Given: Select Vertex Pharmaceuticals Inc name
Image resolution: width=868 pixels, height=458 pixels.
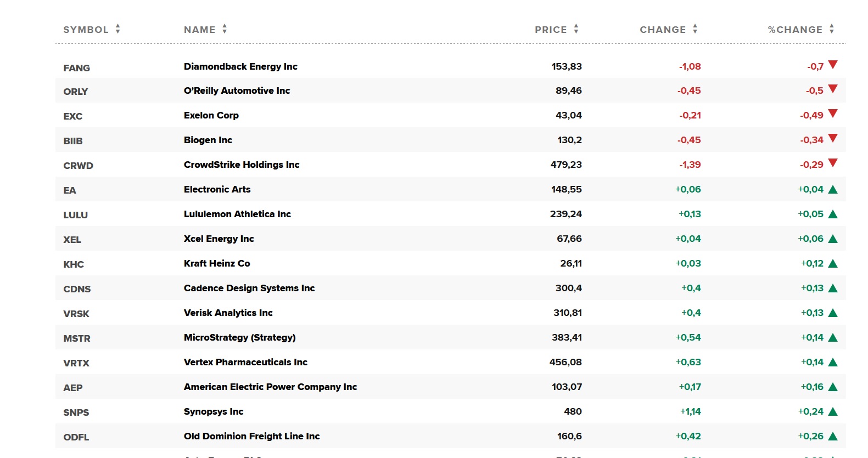Looking at the screenshot, I should [245, 362].
